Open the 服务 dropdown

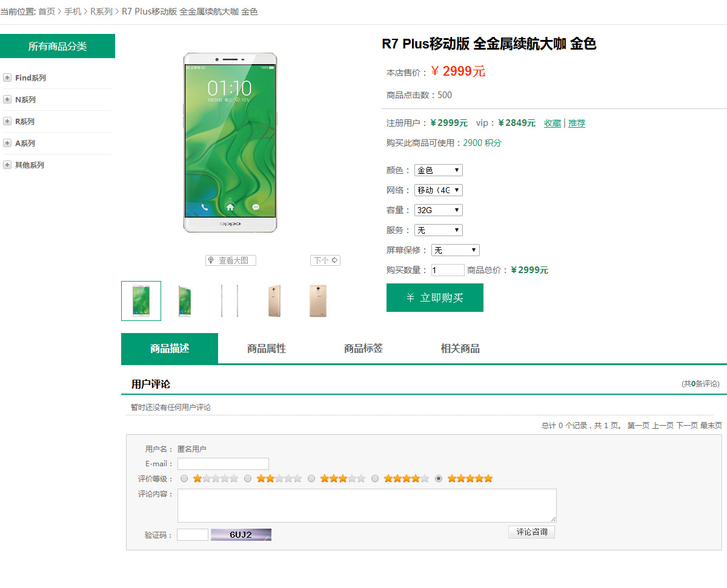439,230
